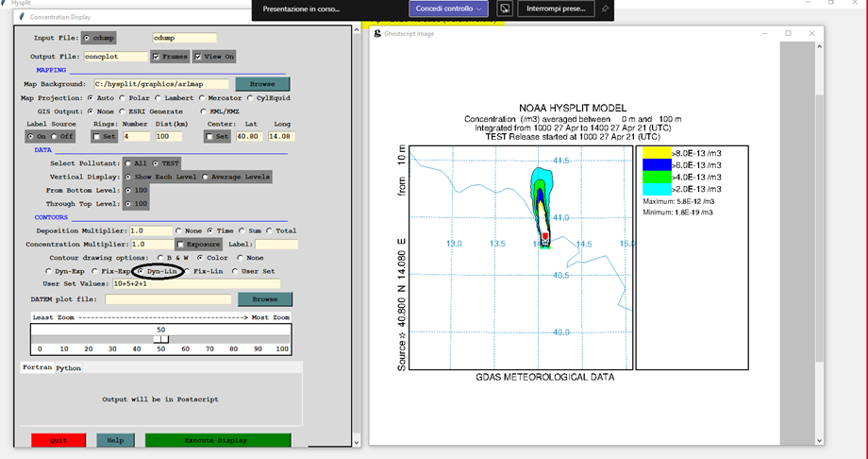The image size is (868, 459).
Task: Select None contour drawing option
Action: point(240,258)
